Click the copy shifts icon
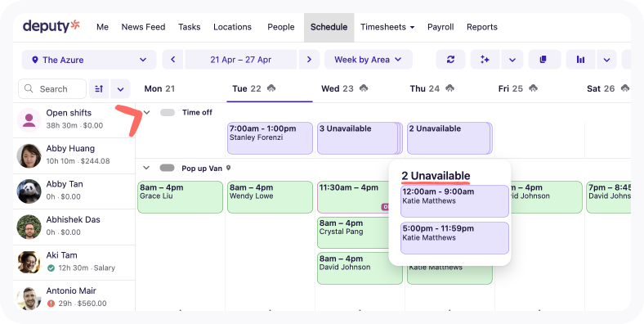644x324 pixels. (544, 60)
